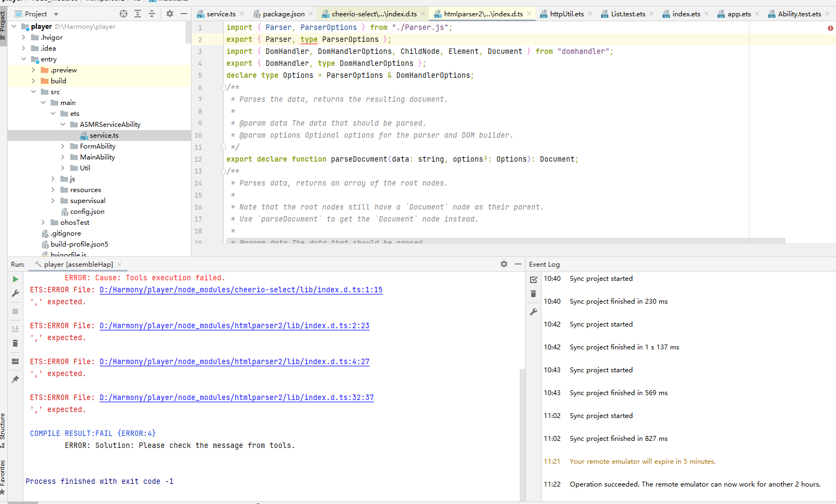This screenshot has width=836, height=504.
Task: Click the remote emulator expire warning message
Action: point(642,462)
